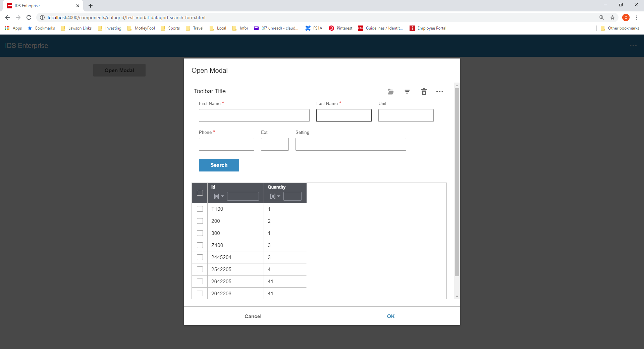Open the Chrome profile avatar
The image size is (644, 349).
626,17
